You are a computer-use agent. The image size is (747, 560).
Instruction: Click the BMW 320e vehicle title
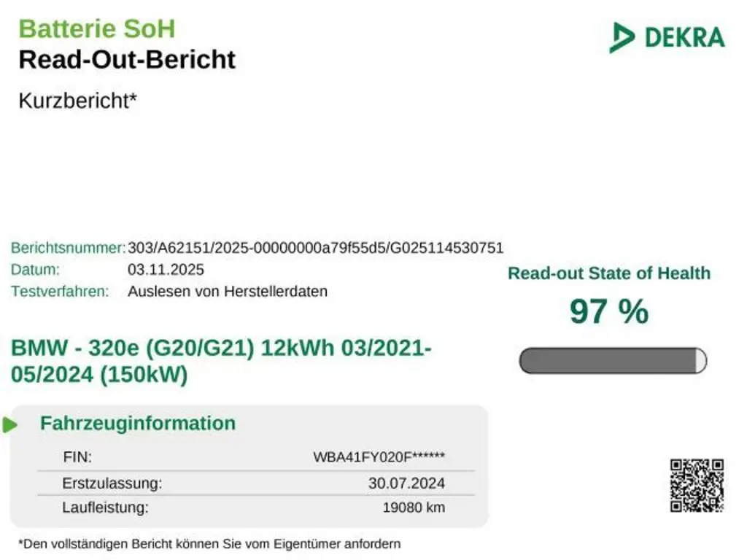(x=221, y=361)
